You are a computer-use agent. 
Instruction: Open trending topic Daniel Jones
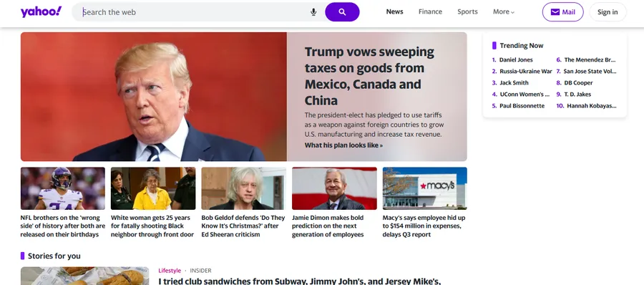[x=516, y=59]
